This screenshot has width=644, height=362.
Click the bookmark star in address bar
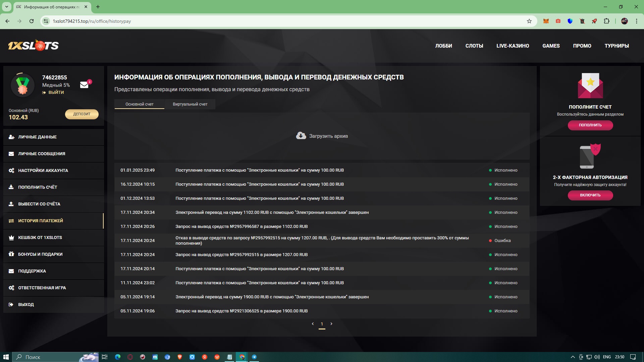click(x=529, y=21)
